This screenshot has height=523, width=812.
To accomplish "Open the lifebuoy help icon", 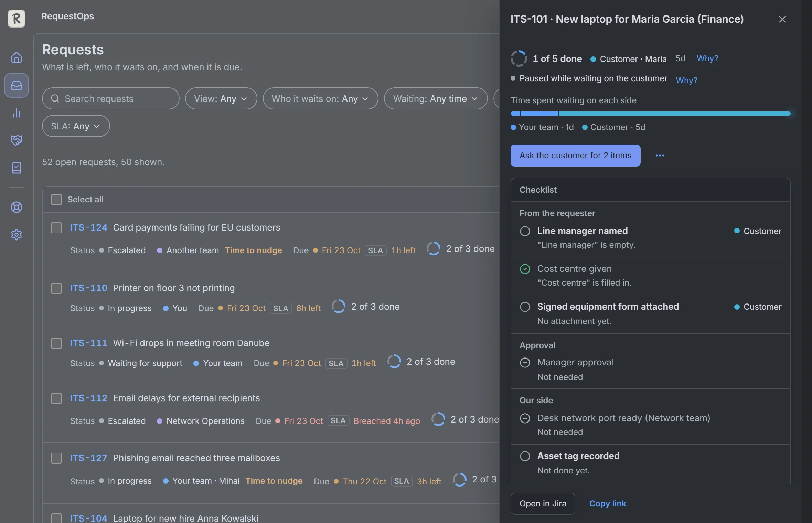I will point(17,207).
